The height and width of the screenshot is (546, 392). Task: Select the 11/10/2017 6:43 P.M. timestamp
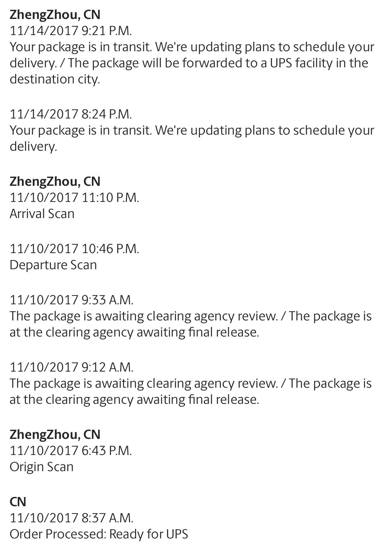(71, 450)
